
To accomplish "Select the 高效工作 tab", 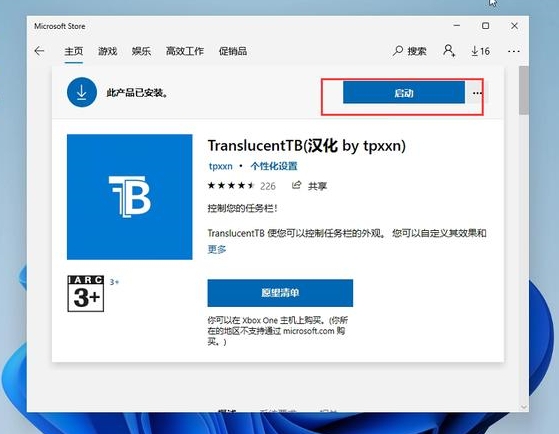I will (x=185, y=51).
